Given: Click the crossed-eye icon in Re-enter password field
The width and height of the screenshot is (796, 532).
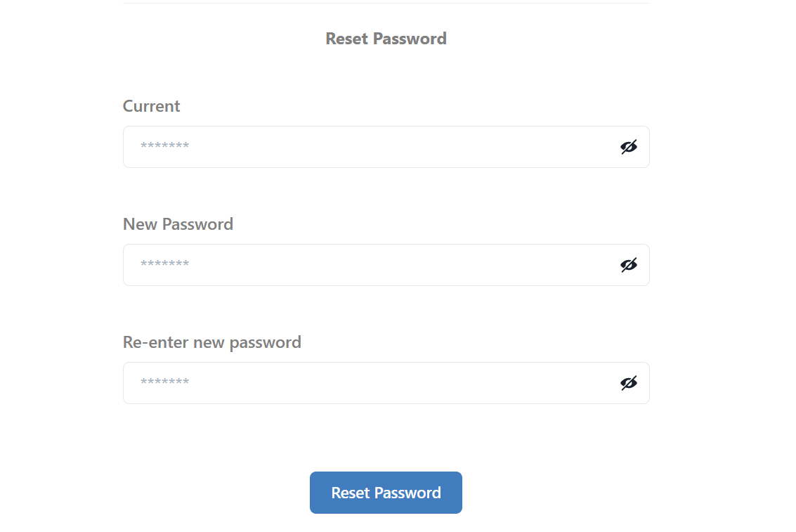Looking at the screenshot, I should (x=629, y=383).
